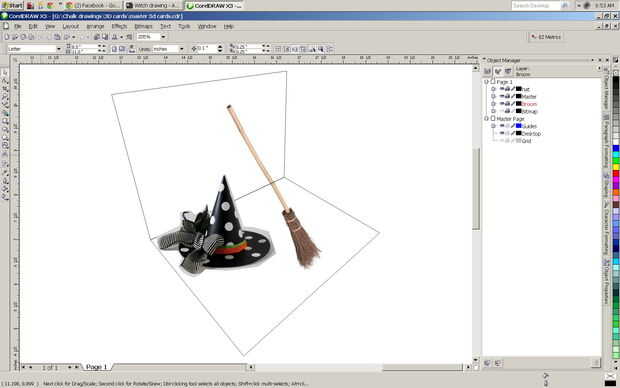This screenshot has width=620, height=388.
Task: Pick the blue swatch in color palette
Action: tap(616, 148)
